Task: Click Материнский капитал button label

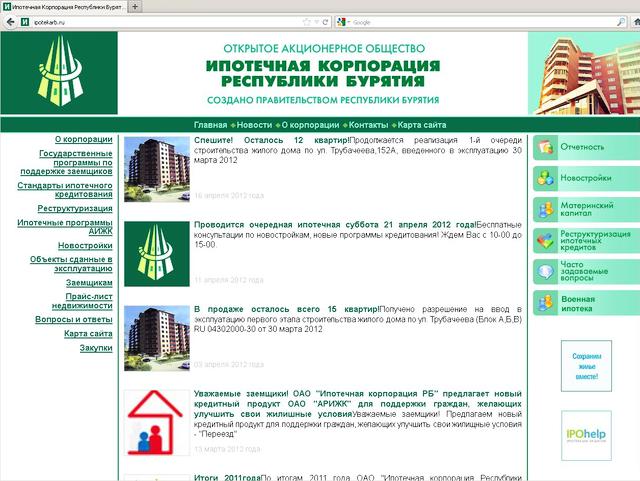Action: 587,209
